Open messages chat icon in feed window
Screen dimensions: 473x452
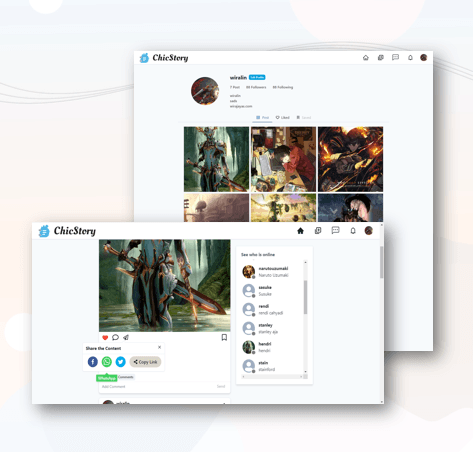tap(335, 230)
